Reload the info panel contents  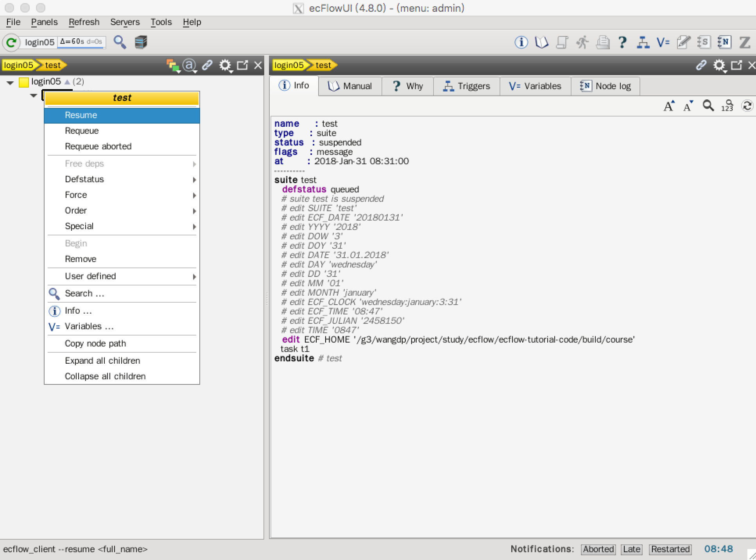click(747, 106)
